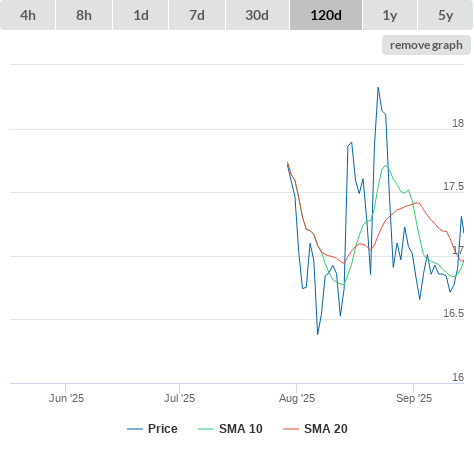Click the blue Price legend line swatch
This screenshot has height=455, width=474.
(x=135, y=429)
